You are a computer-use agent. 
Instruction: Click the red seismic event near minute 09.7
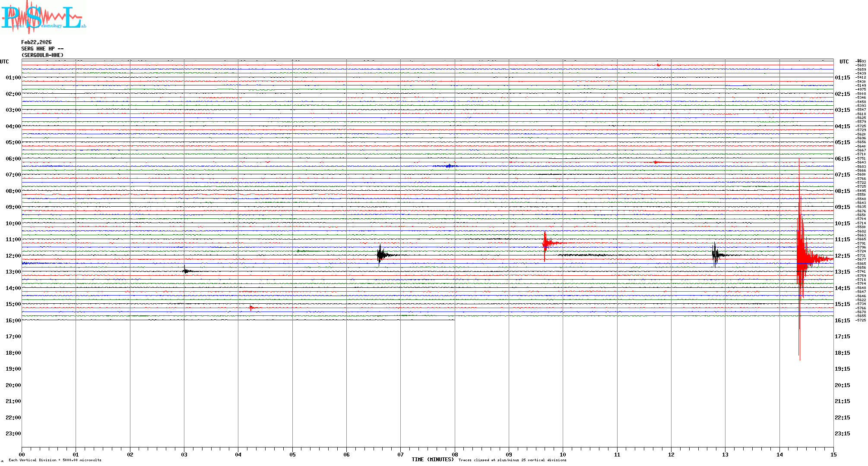point(546,243)
